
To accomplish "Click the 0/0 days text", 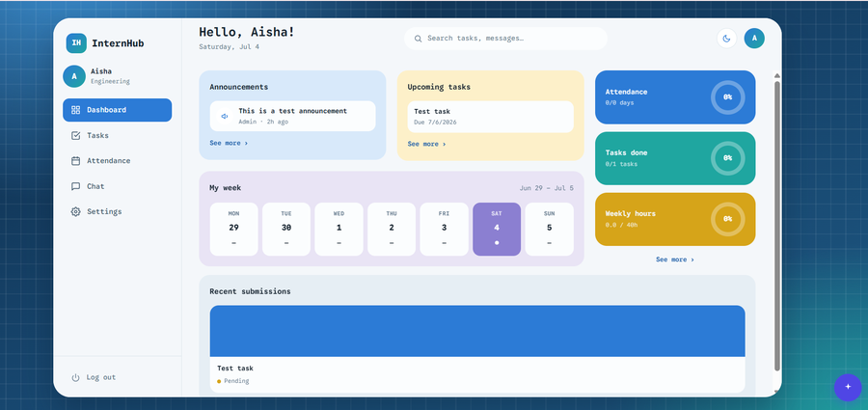I will [x=619, y=103].
